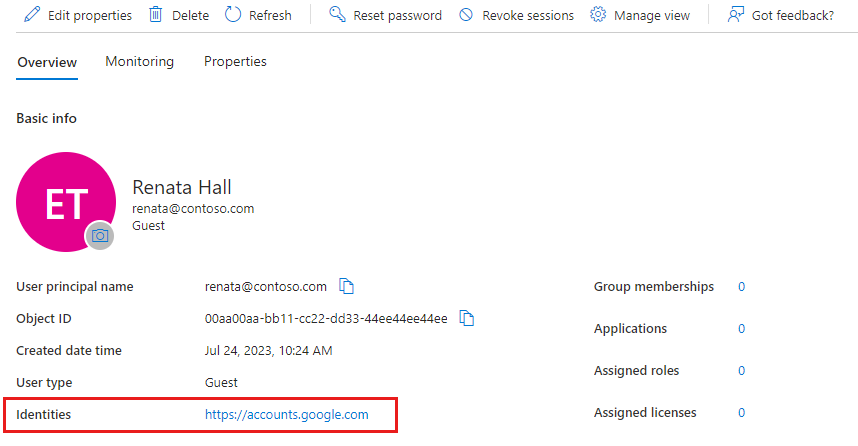Click the Revoke sessions icon

click(466, 15)
